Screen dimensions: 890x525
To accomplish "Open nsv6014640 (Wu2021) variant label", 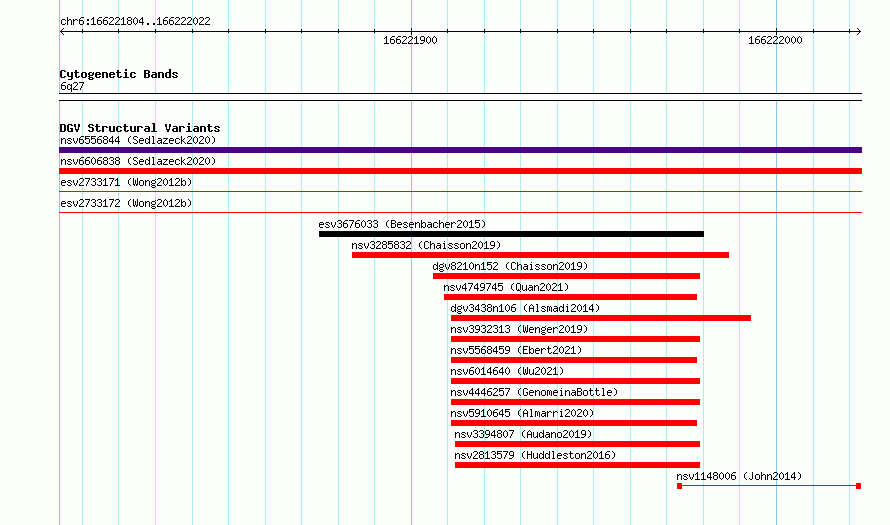I will (x=507, y=371).
